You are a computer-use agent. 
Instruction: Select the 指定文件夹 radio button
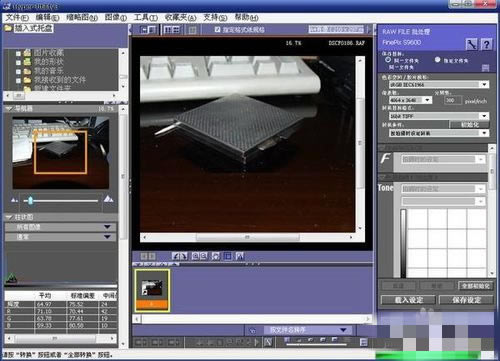pyautogui.click(x=437, y=60)
